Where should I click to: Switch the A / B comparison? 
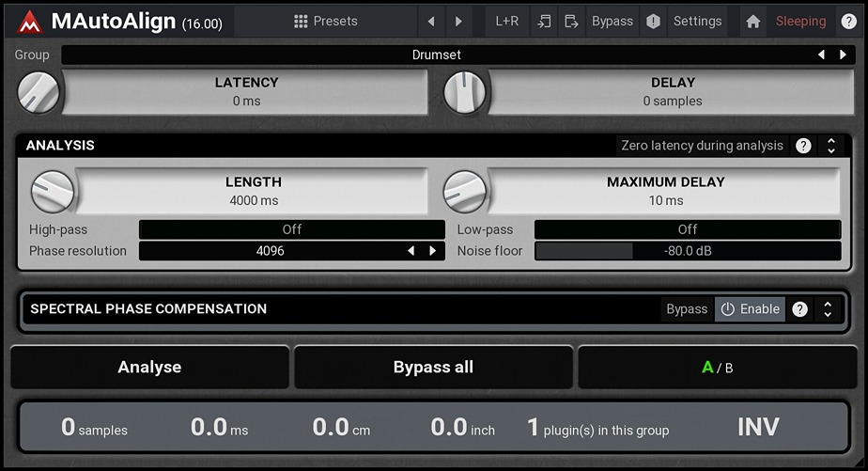(x=718, y=367)
